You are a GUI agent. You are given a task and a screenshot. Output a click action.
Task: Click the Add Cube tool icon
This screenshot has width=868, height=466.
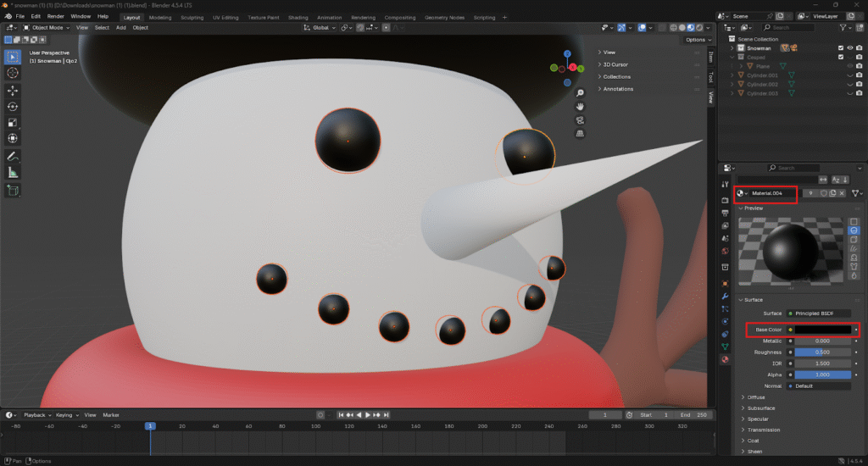13,191
